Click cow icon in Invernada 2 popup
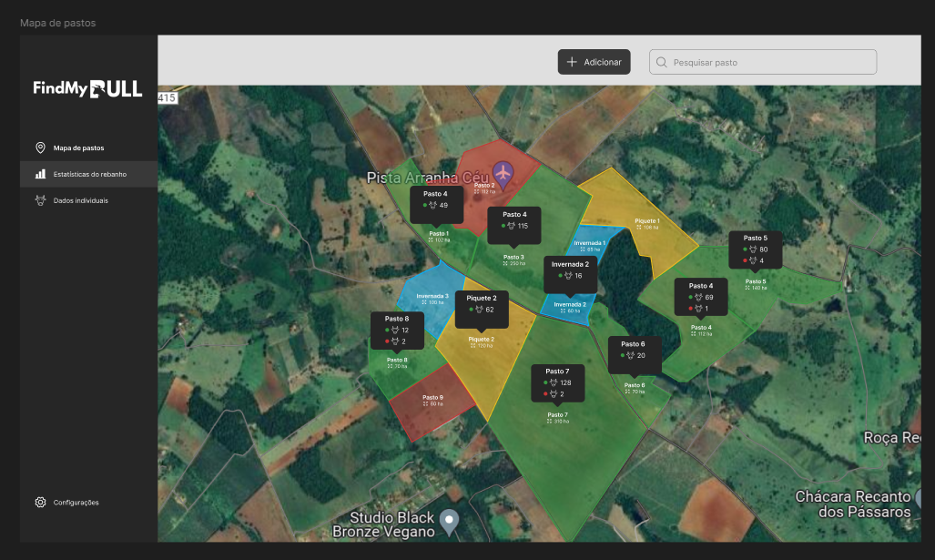 click(x=567, y=275)
